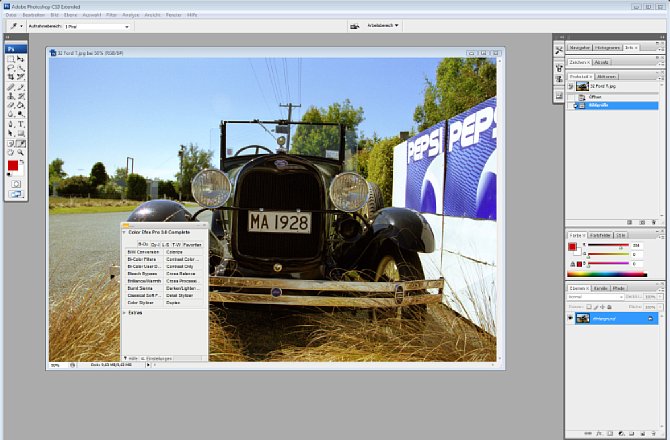The width and height of the screenshot is (670, 440).
Task: Select the Magic Wand tool
Action: coord(21,68)
